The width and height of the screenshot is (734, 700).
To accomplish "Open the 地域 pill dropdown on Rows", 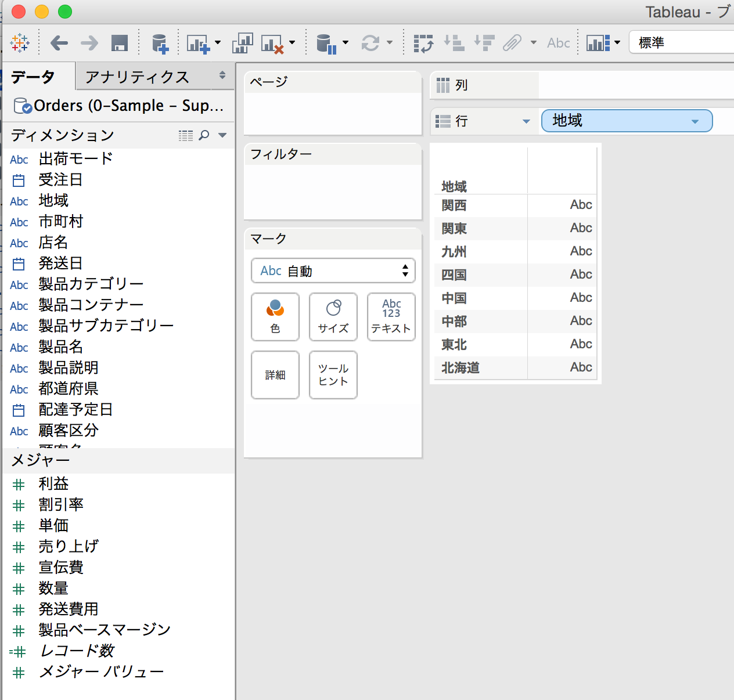I will tap(695, 121).
